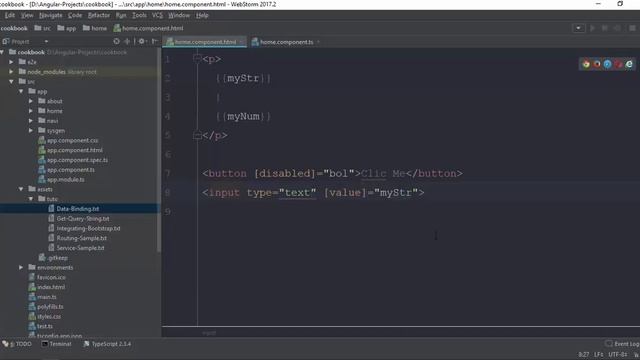
Task: Expand the sysgen folder
Action: tap(31, 131)
